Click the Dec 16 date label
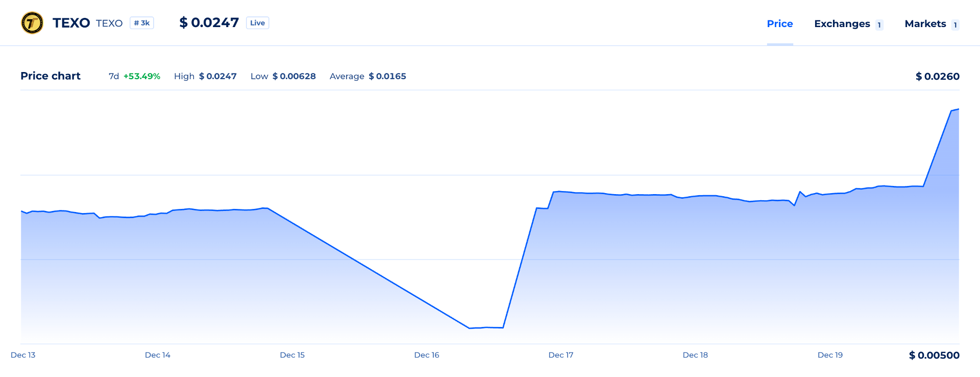Viewport: 980px width, 377px height. (427, 355)
